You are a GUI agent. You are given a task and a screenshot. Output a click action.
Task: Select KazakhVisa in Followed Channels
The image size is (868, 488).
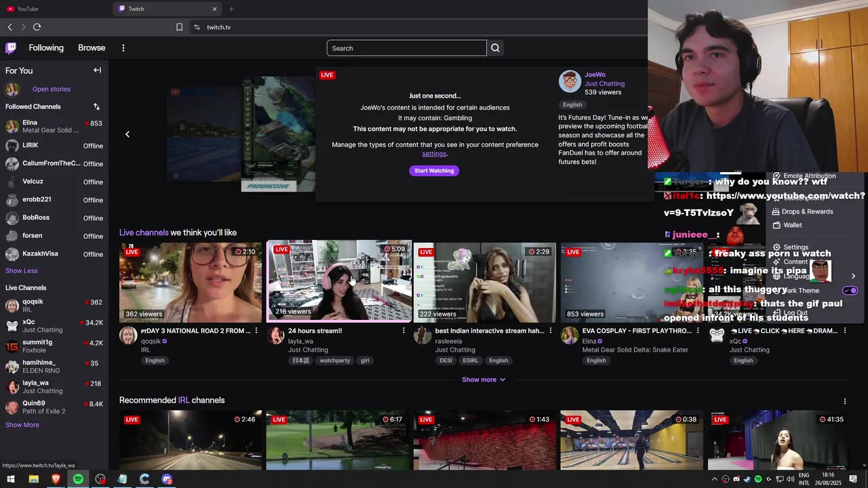[54, 254]
